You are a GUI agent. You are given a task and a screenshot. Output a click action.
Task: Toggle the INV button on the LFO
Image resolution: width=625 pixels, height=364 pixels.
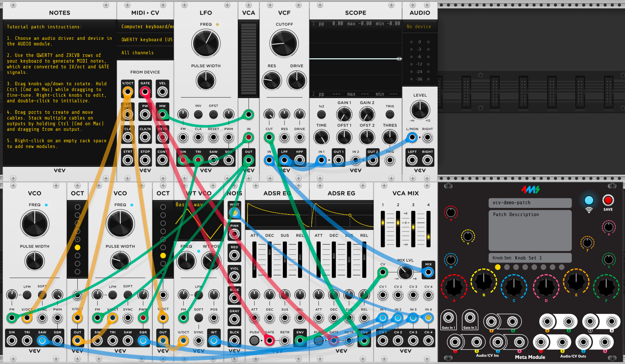198,115
